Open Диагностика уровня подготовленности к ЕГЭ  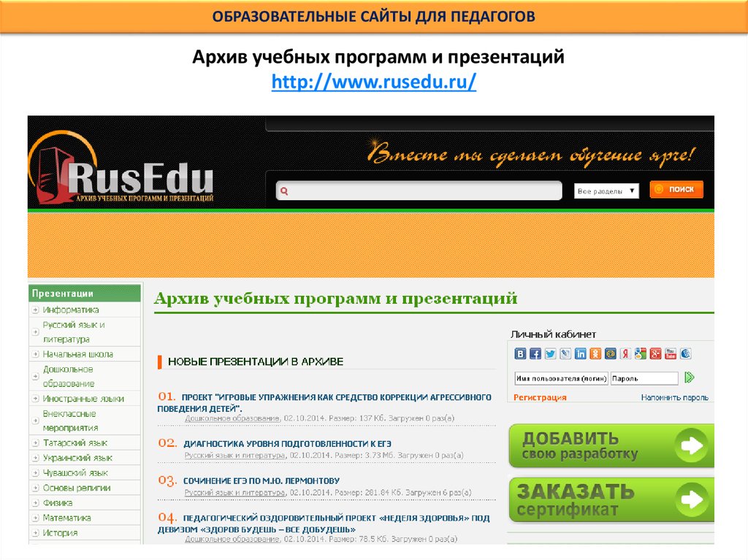(287, 444)
